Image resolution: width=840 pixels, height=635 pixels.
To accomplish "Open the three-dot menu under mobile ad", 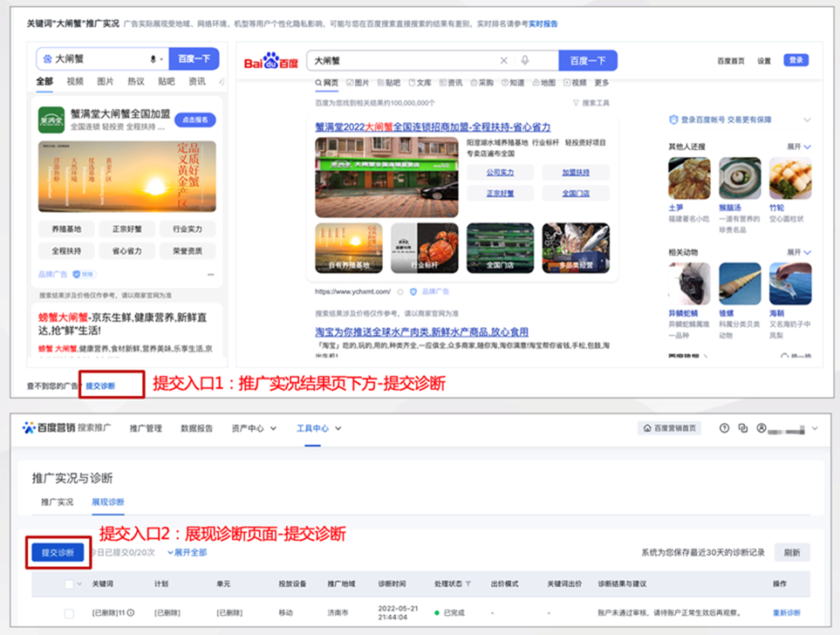I will click(x=210, y=275).
